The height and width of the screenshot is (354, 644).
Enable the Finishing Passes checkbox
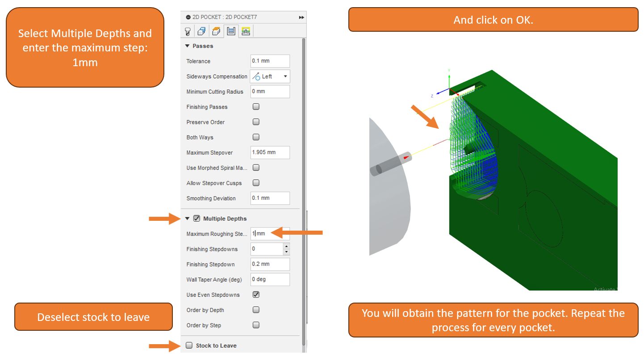(x=256, y=107)
